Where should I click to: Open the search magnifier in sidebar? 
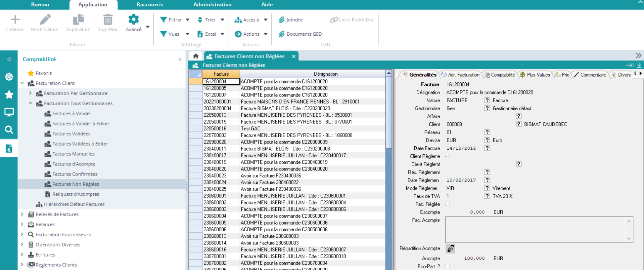click(x=9, y=130)
